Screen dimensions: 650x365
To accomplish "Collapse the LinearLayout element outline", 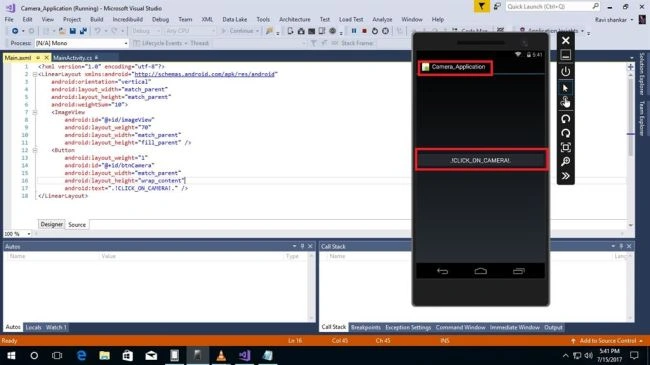I will 35,74.
